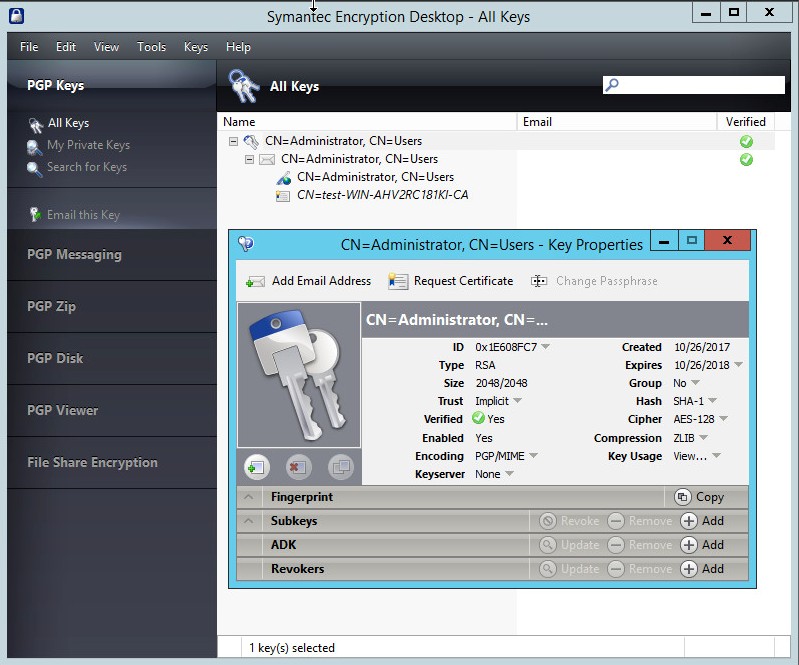Open the Encoding PGP/MIME dropdown

coord(534,455)
